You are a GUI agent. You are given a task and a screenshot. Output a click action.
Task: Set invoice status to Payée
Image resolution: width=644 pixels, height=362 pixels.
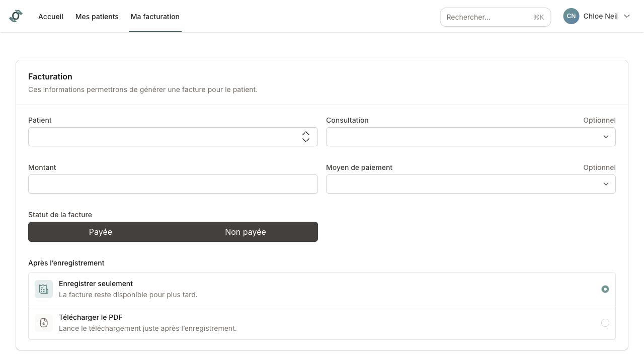point(101,232)
